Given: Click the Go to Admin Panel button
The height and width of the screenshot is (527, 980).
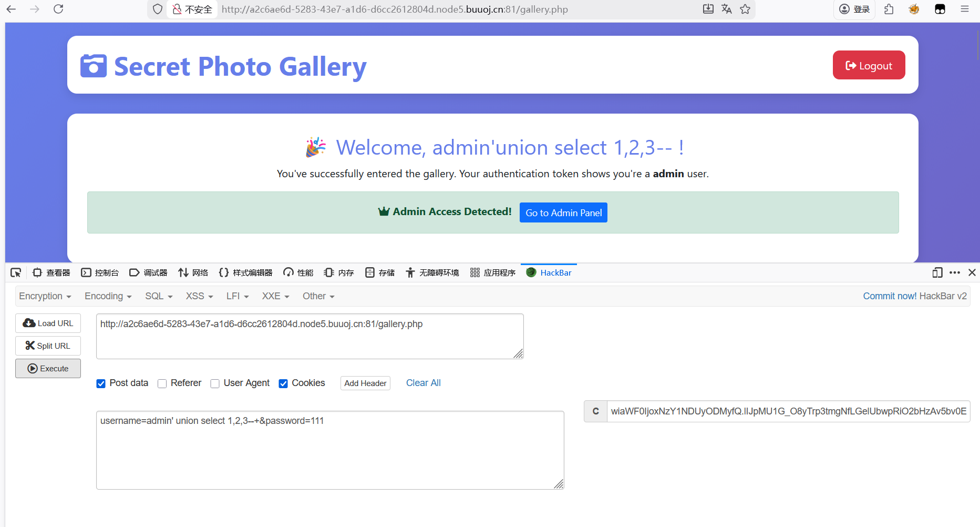Looking at the screenshot, I should click(x=563, y=212).
